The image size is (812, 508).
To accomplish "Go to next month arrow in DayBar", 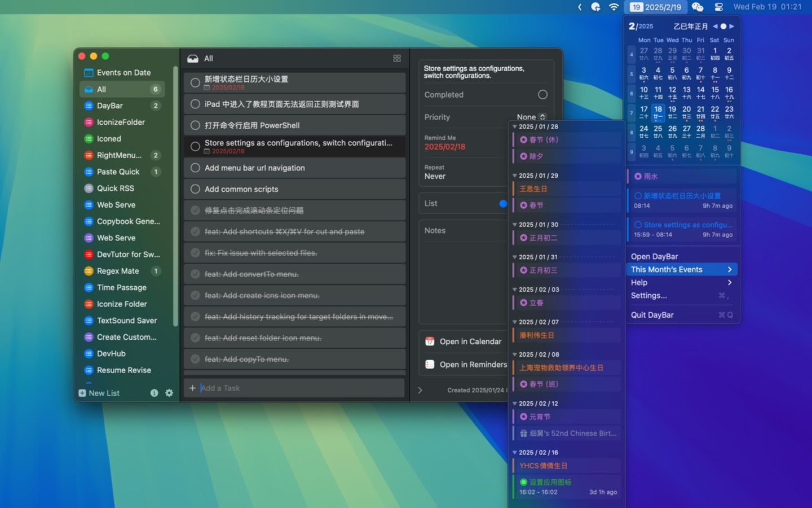I will (x=732, y=27).
